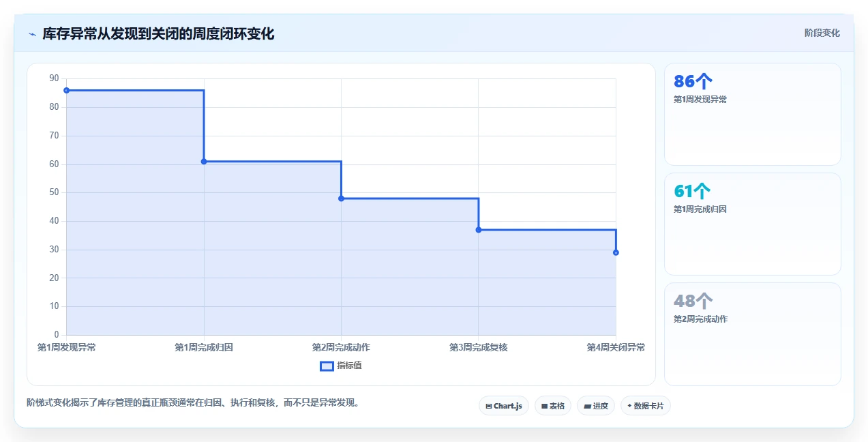
Task: Click the x-axis label 第4周关闭异常
Action: [616, 347]
